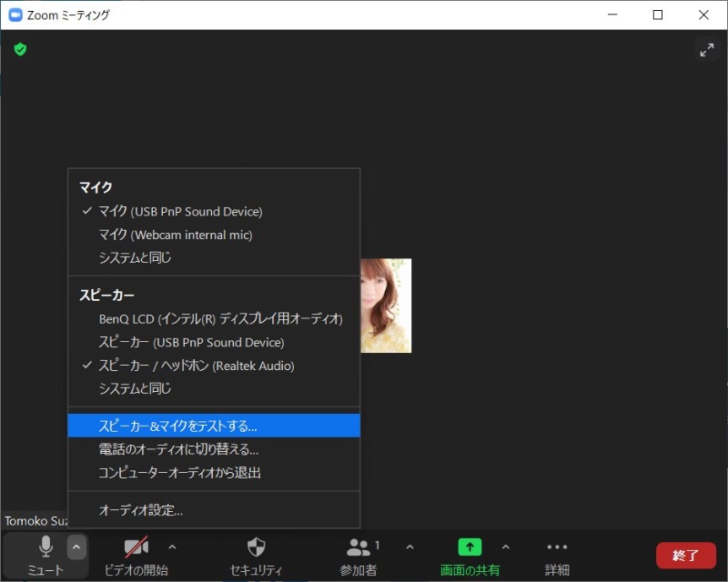
Task: Open the 詳細 (More) menu
Action: [x=557, y=555]
